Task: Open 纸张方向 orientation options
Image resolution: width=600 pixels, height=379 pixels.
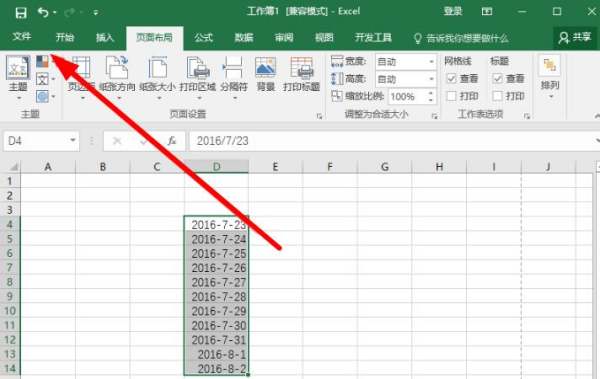Action: point(117,78)
